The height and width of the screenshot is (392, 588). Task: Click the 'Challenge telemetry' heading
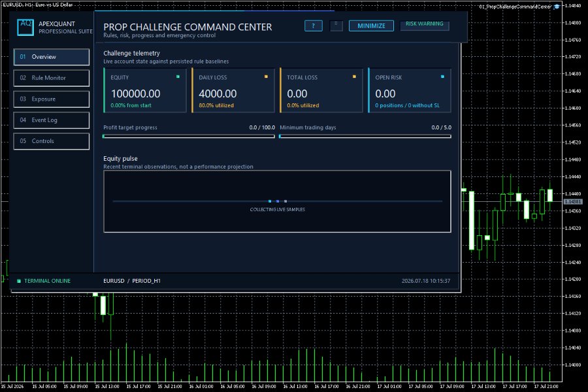pos(131,54)
